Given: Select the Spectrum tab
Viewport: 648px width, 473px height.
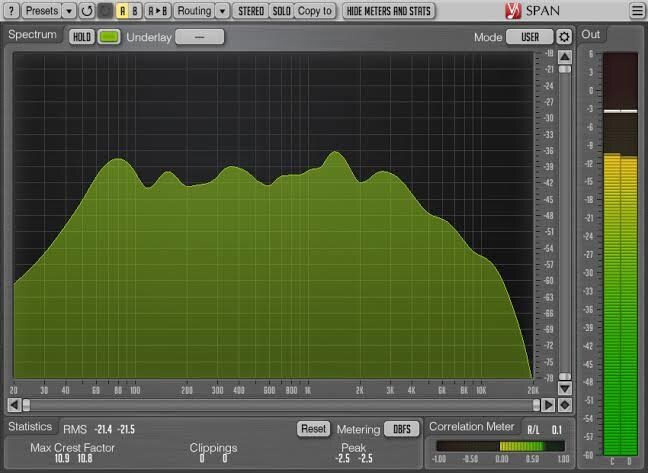Looking at the screenshot, I should click(32, 35).
